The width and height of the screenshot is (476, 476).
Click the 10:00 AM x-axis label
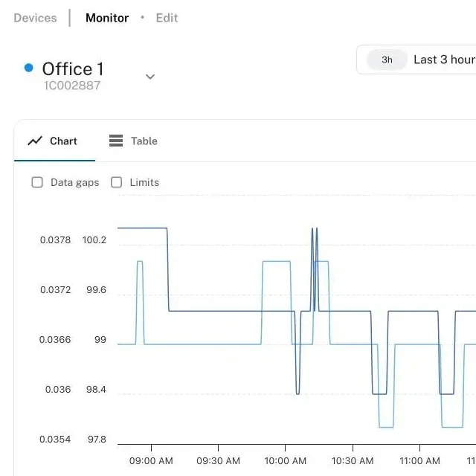click(286, 461)
